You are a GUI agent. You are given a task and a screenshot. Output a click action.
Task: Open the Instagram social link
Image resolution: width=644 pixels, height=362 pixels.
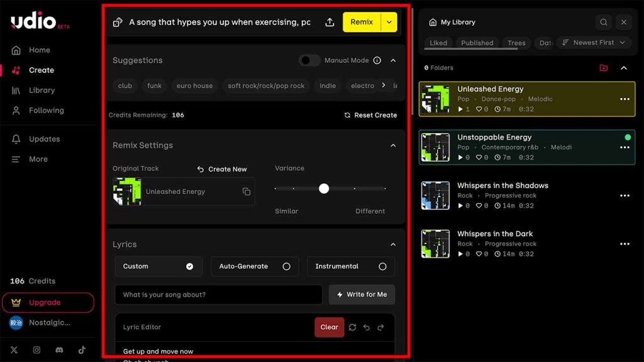pos(36,349)
